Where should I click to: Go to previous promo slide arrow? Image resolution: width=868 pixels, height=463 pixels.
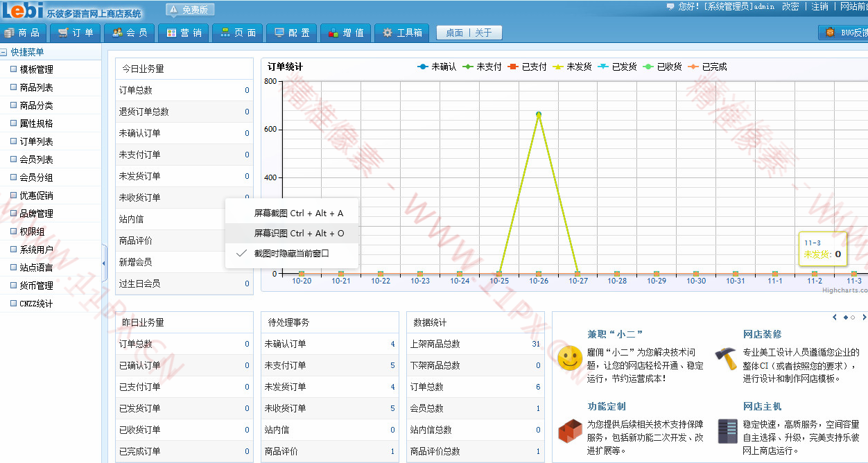click(x=835, y=317)
